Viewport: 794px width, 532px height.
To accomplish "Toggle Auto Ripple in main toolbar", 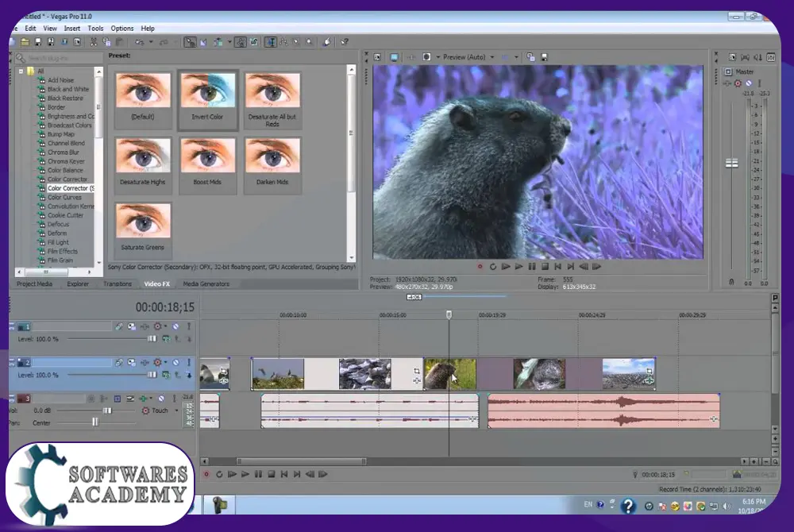I will coord(218,42).
